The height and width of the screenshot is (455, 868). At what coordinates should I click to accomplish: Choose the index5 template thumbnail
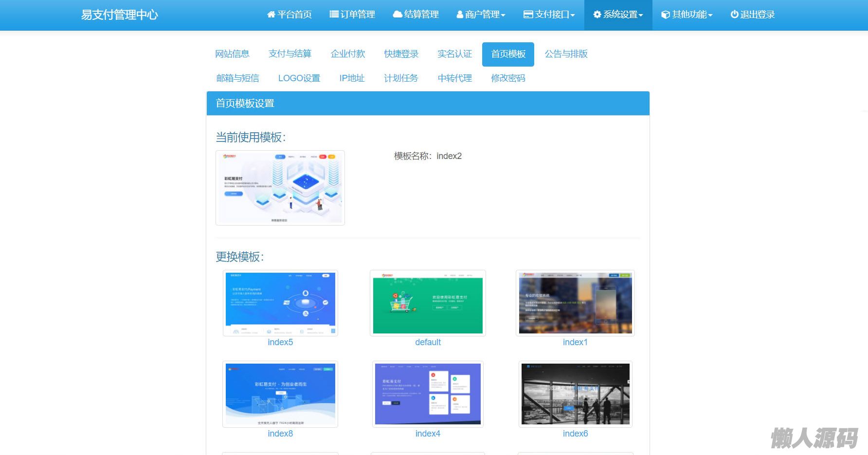point(280,303)
